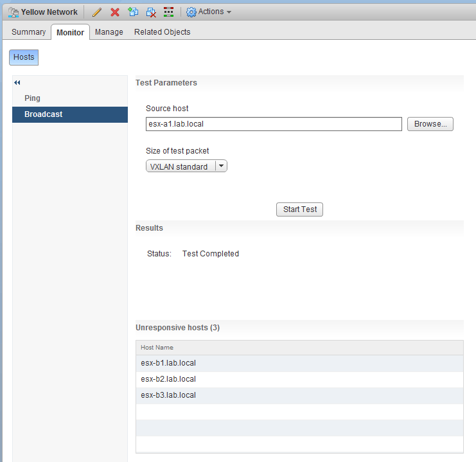The height and width of the screenshot is (462, 476).
Task: Switch to the Summary tab
Action: point(29,32)
